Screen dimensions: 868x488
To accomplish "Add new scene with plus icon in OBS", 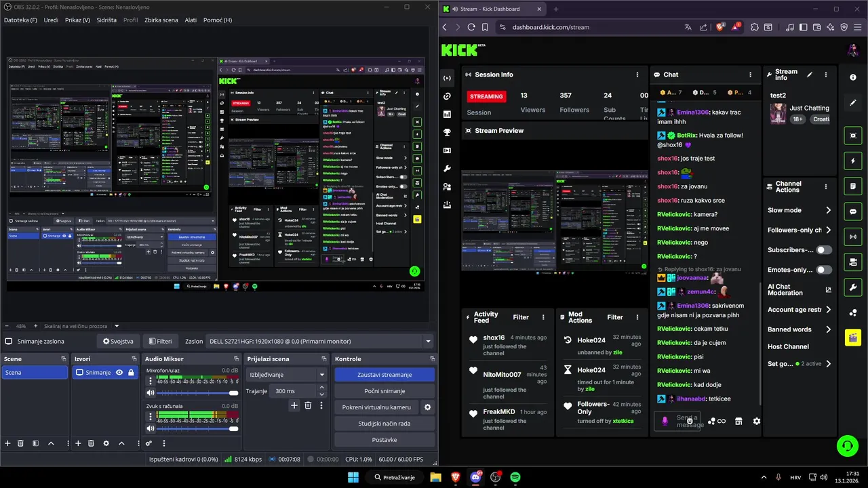I will (7, 443).
